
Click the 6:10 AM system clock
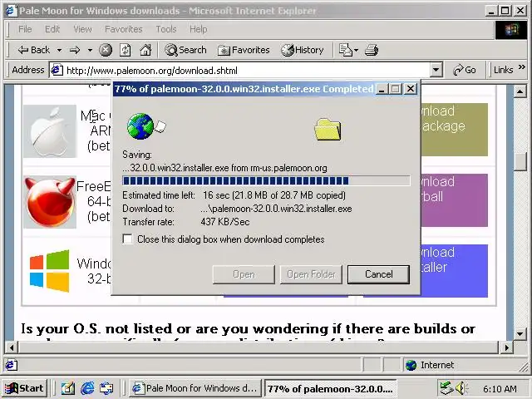[x=500, y=388]
